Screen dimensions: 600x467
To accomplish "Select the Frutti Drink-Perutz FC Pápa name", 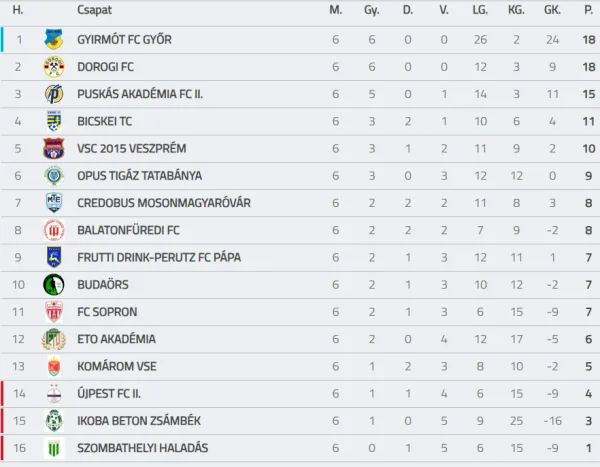I will pos(159,257).
